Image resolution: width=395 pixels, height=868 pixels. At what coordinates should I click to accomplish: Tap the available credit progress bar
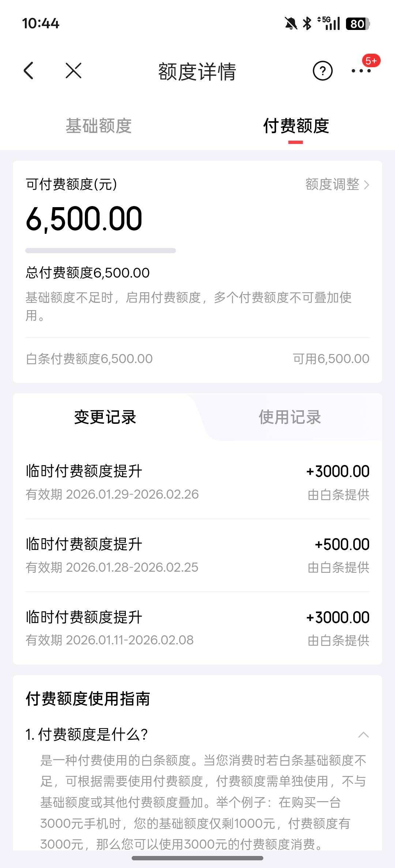[x=101, y=251]
